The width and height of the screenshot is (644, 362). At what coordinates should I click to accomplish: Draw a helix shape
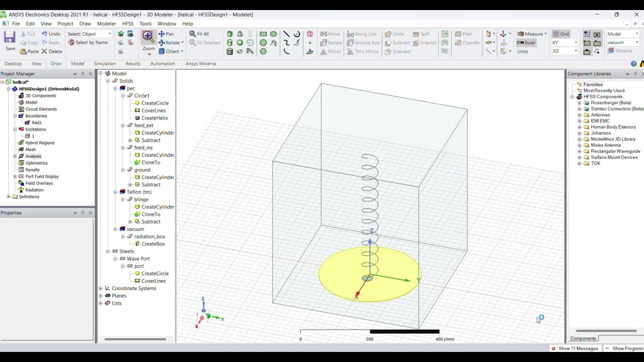coord(250,34)
